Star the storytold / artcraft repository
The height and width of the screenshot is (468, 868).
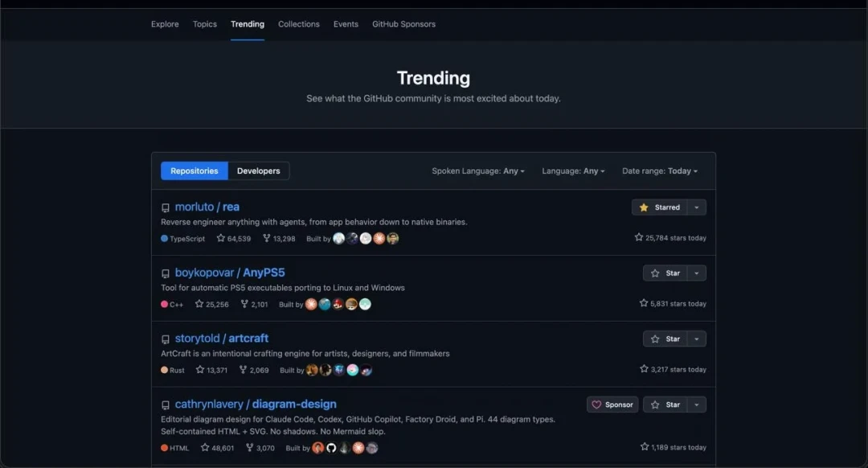(665, 339)
